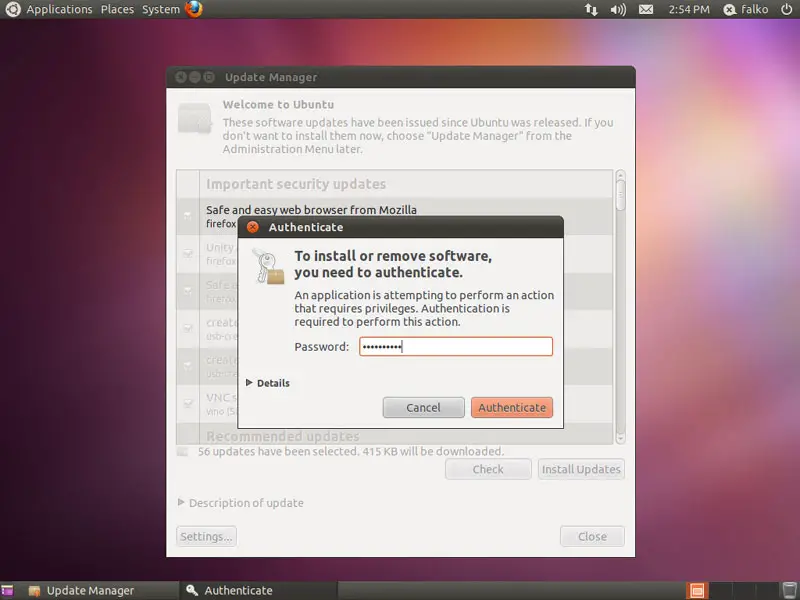Toggle the Unity firefox update checkbox
Image resolution: width=800 pixels, height=600 pixels.
click(188, 254)
